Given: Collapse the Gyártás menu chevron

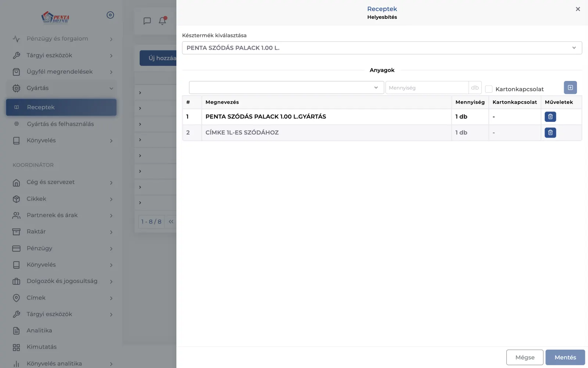Looking at the screenshot, I should (x=111, y=88).
